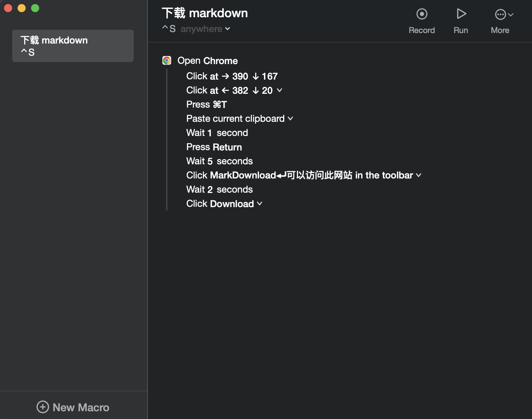Select the Open Chrome action

208,61
